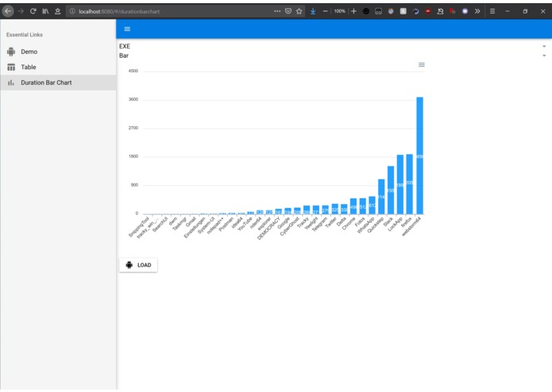The height and width of the screenshot is (392, 552).
Task: Click the bar chart icon beside Duration Bar Chart
Action: click(11, 83)
